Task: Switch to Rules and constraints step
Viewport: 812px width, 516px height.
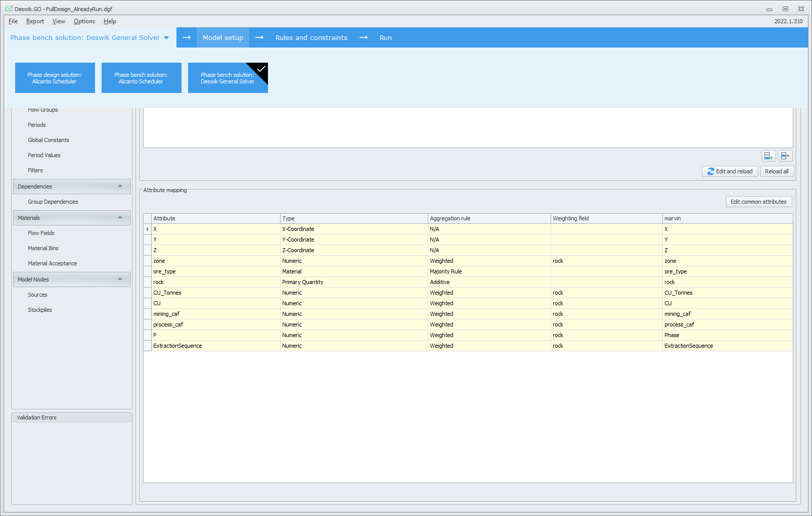Action: click(311, 37)
